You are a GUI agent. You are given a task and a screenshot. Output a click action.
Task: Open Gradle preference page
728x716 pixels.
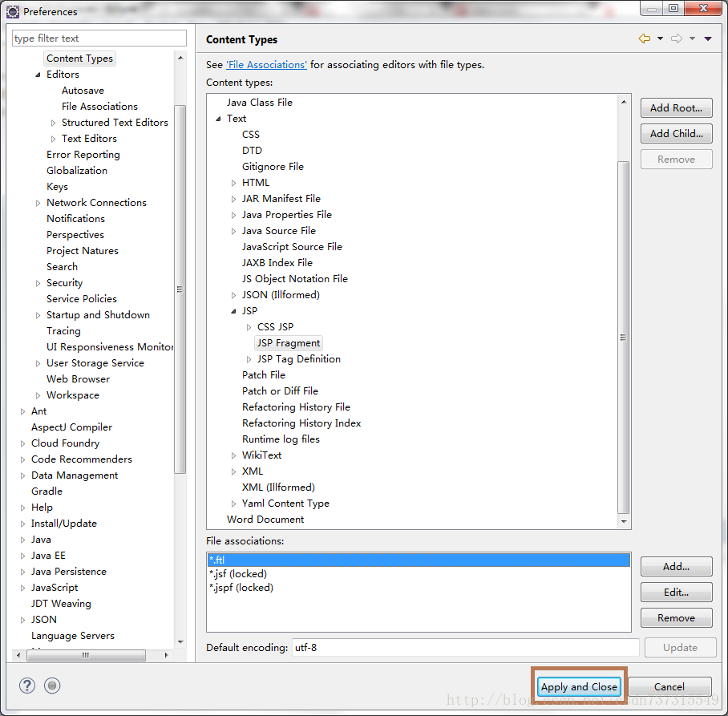click(x=47, y=491)
